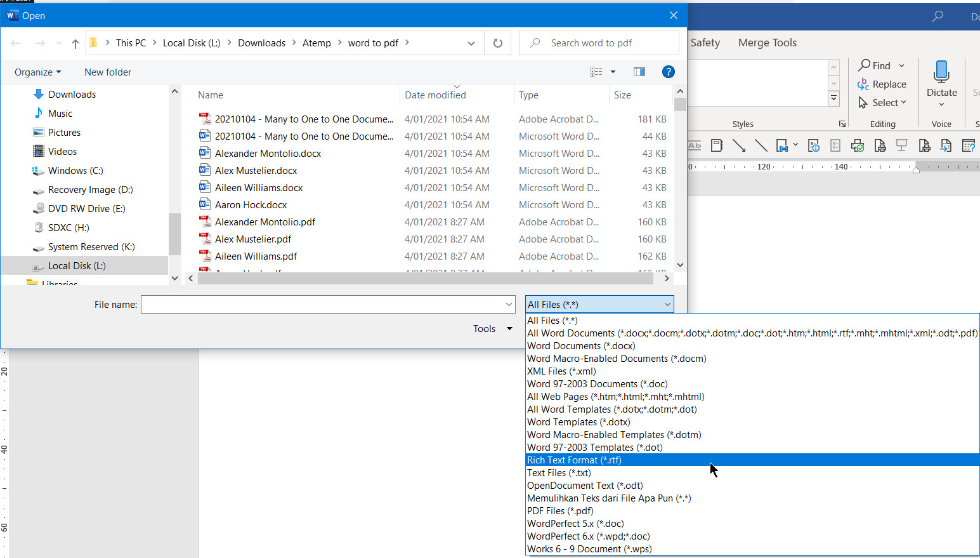Screen dimensions: 980x558
Task: Expand the Styles gallery More button
Action: point(834,98)
